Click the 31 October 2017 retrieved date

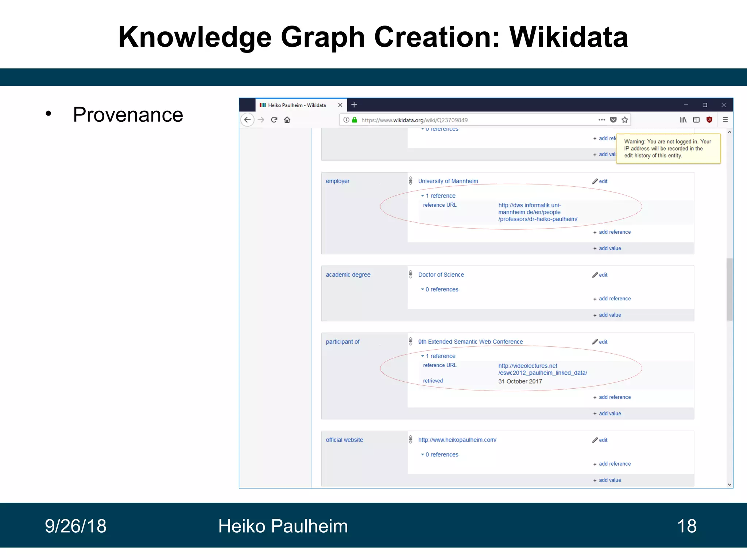pyautogui.click(x=520, y=381)
